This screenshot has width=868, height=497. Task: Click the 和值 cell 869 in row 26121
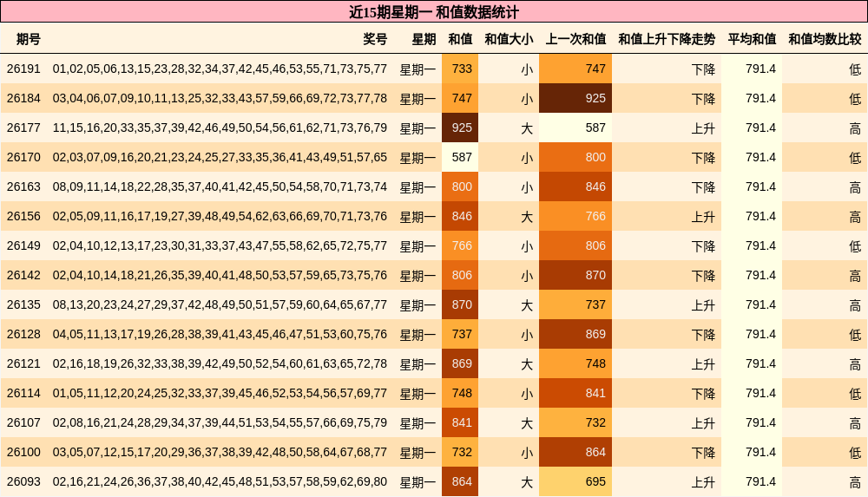coord(460,363)
